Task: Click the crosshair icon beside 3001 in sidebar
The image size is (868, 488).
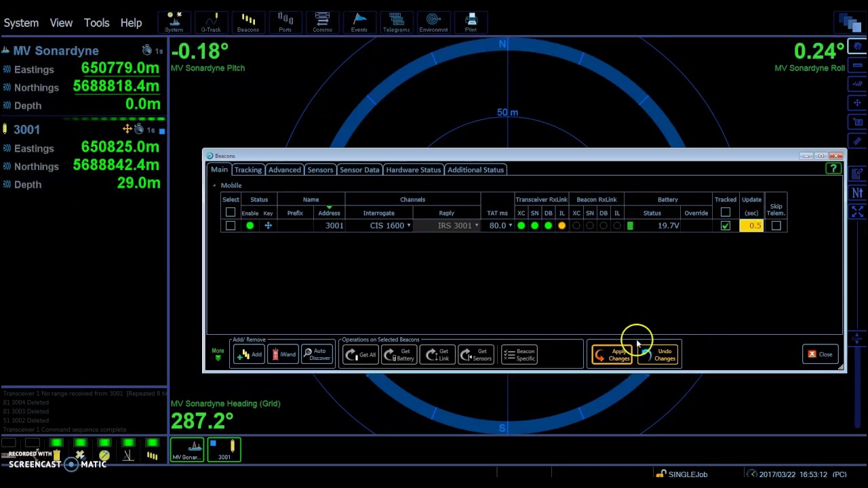Action: (127, 129)
